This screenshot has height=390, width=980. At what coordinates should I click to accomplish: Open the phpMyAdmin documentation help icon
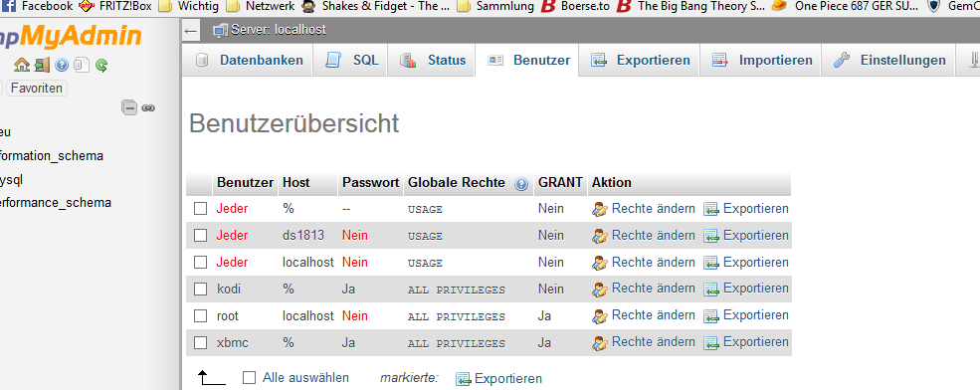click(62, 65)
